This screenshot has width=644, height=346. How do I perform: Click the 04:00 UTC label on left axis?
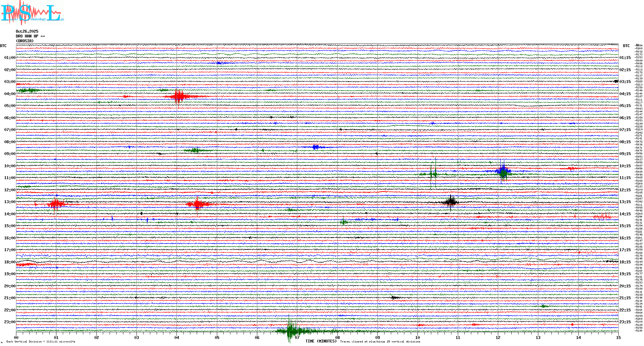10,94
